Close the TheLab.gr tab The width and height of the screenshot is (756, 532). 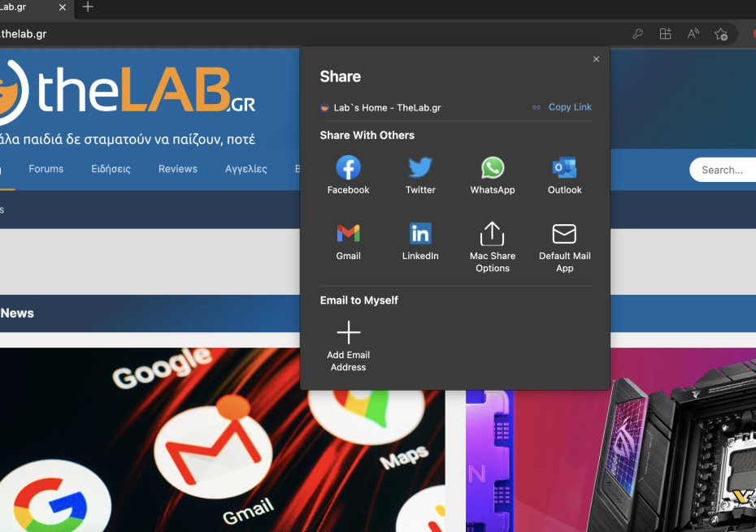[63, 7]
